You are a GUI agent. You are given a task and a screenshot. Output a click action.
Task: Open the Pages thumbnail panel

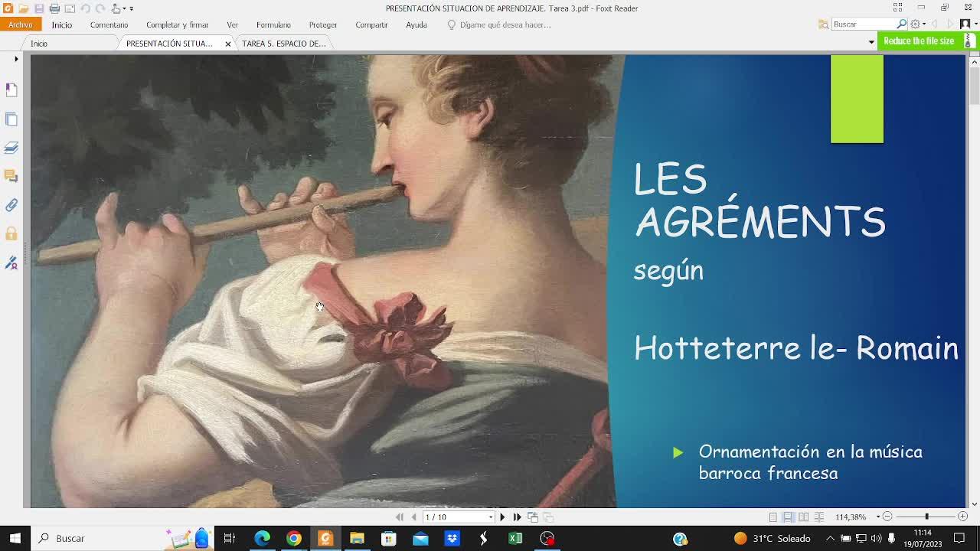pos(11,119)
